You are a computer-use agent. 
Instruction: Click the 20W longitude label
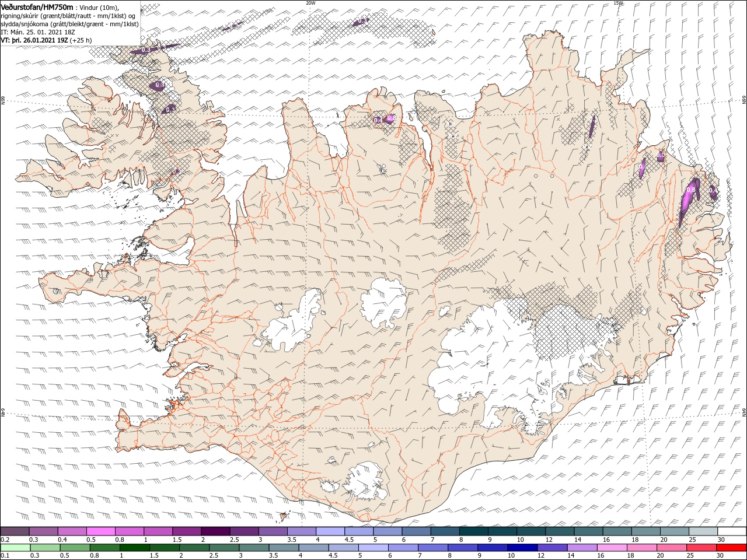click(x=310, y=3)
